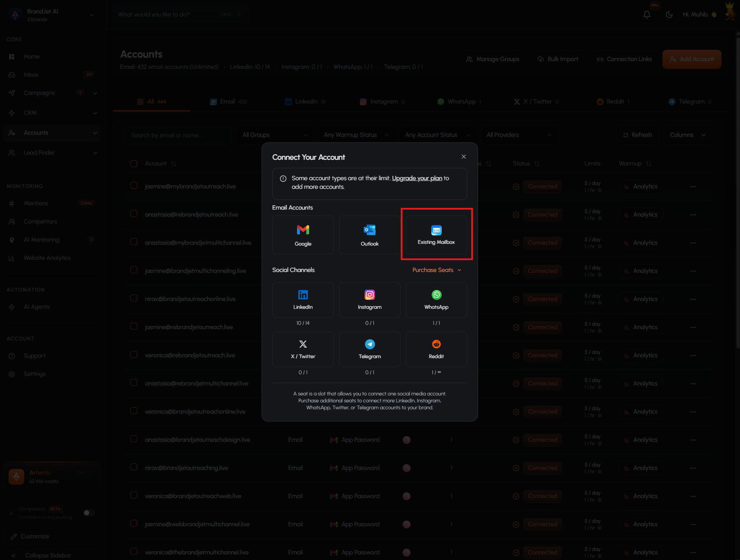The width and height of the screenshot is (740, 560).
Task: Click the Refresh button
Action: pos(638,135)
